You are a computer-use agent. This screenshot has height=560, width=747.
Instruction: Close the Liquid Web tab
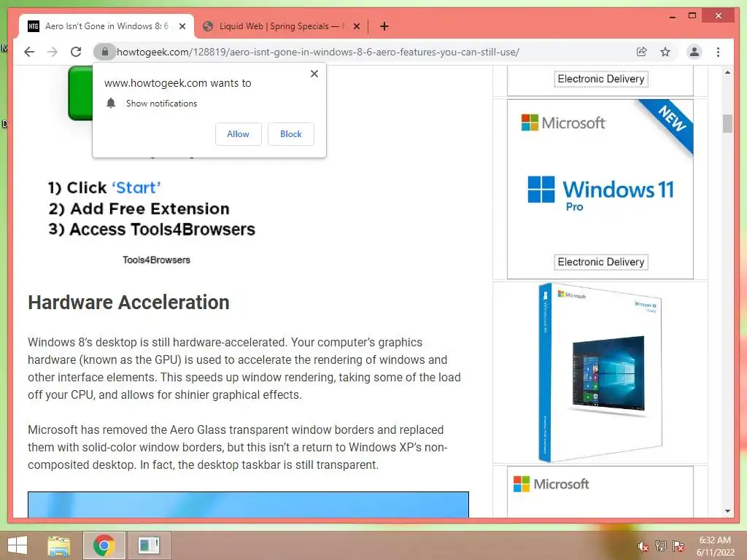click(x=357, y=27)
